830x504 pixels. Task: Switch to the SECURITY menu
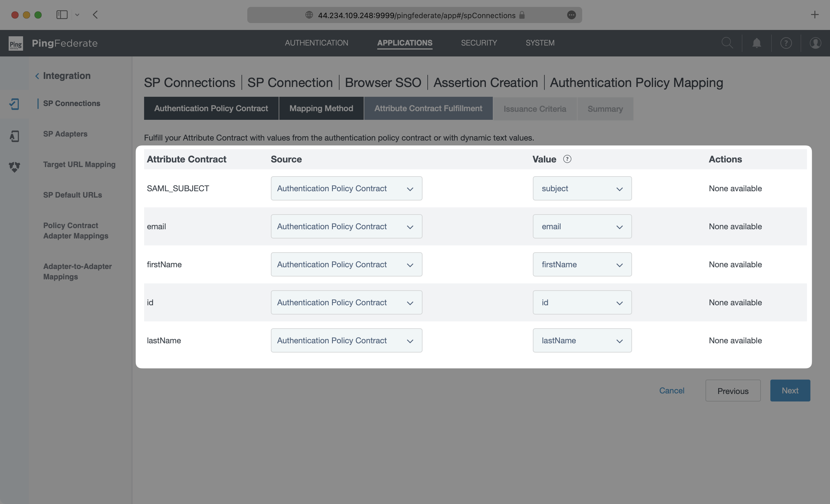point(479,43)
